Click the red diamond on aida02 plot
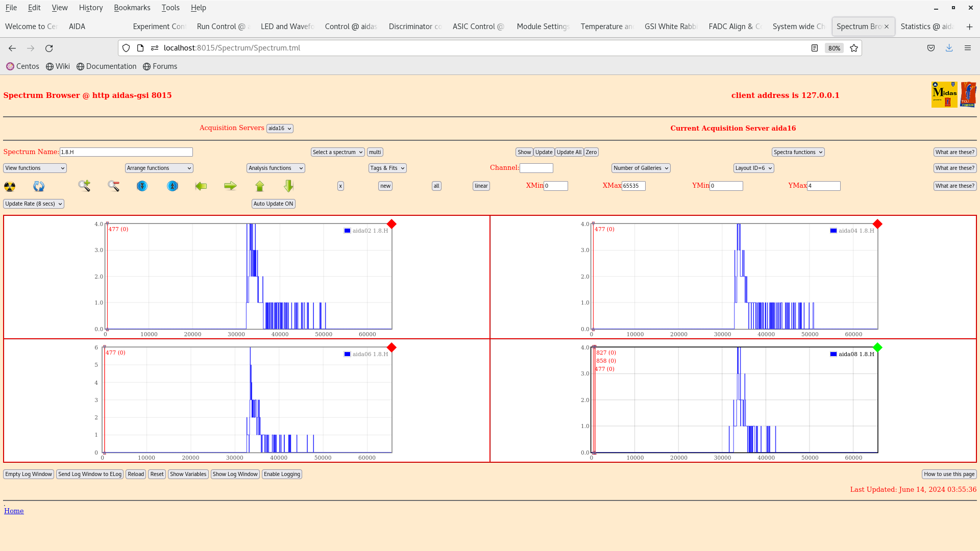 [391, 224]
